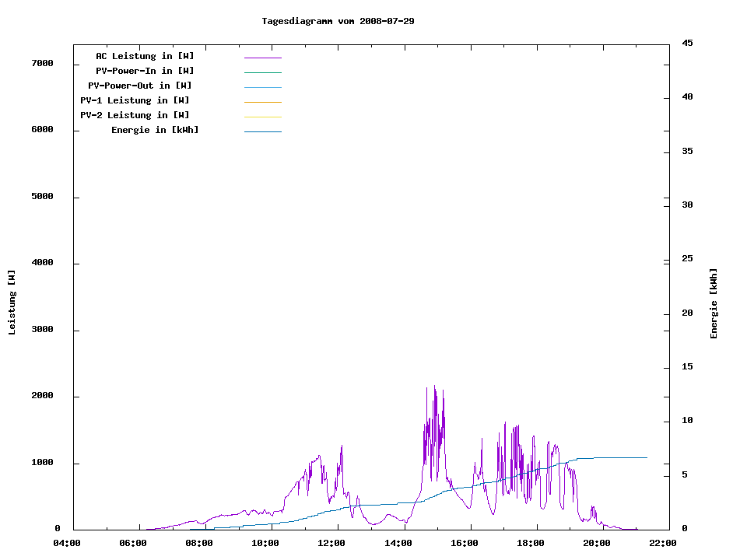Select the 'PV-2 Leistung in [W]' legend label
747x560 pixels.
[135, 115]
